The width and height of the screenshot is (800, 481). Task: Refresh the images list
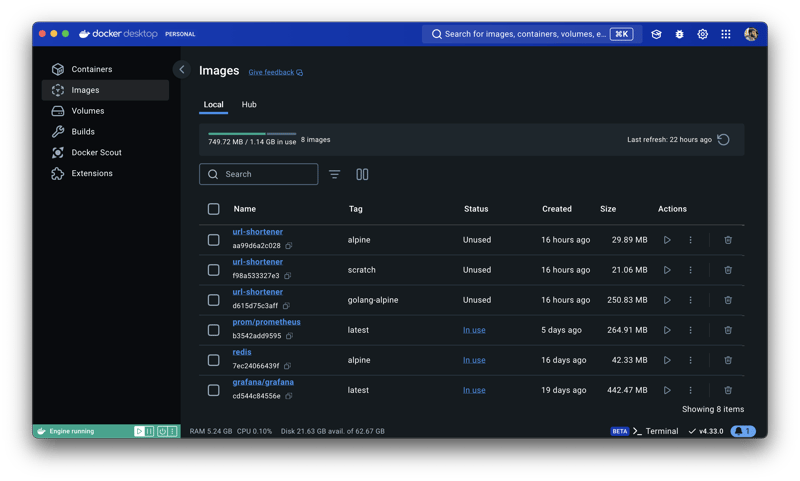point(723,140)
